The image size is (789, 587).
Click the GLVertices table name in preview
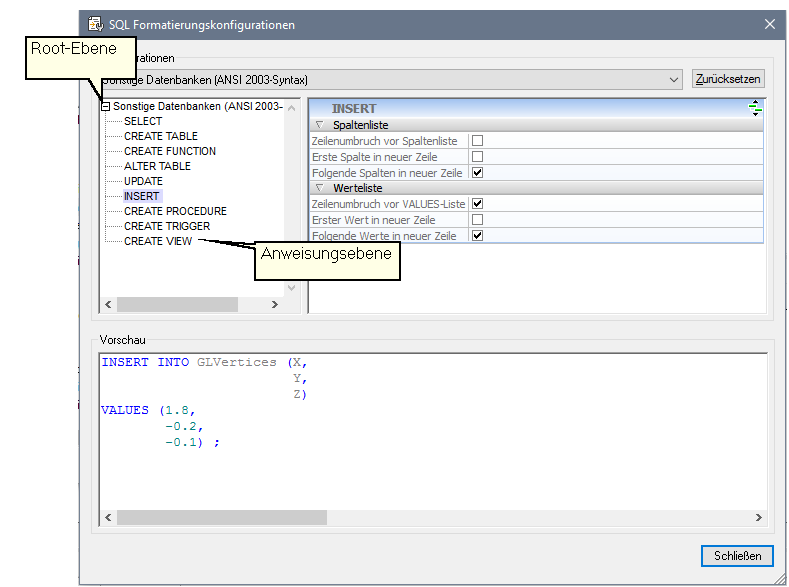point(236,362)
